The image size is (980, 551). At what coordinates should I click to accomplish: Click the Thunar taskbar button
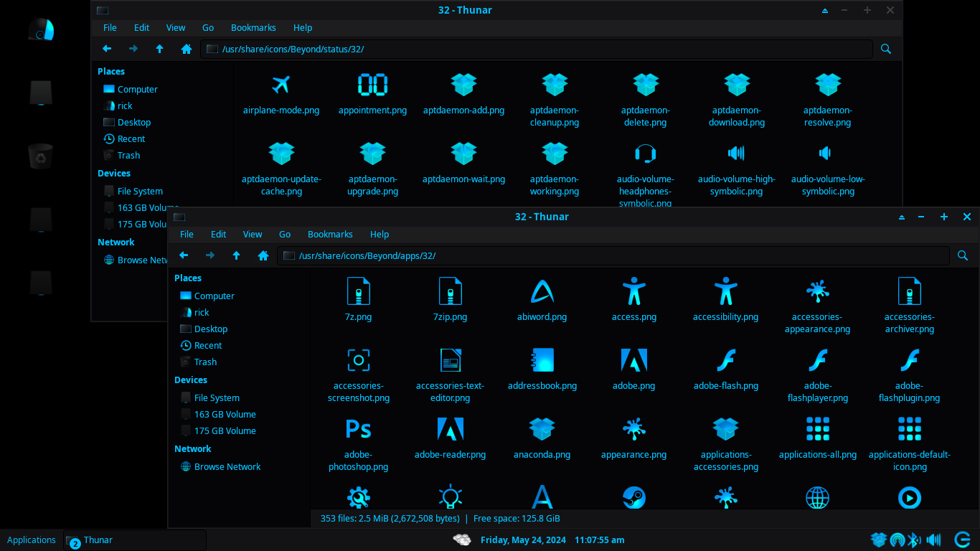point(134,540)
